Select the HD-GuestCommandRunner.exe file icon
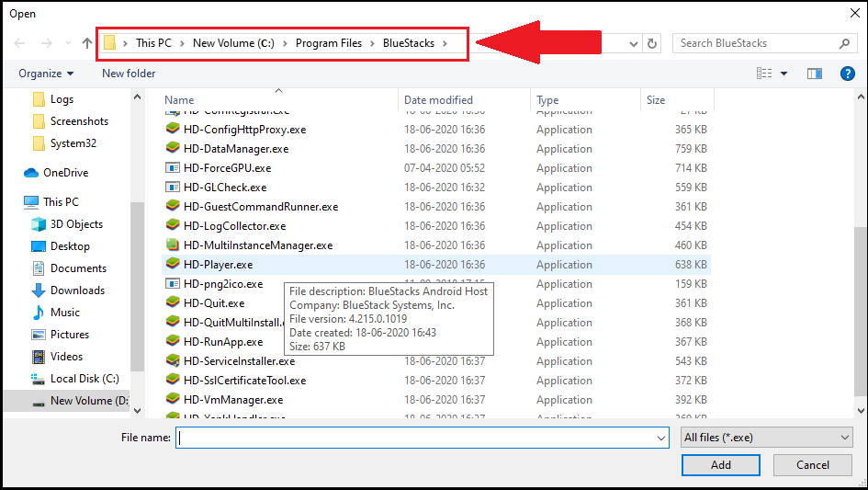The width and height of the screenshot is (868, 490). (x=173, y=206)
